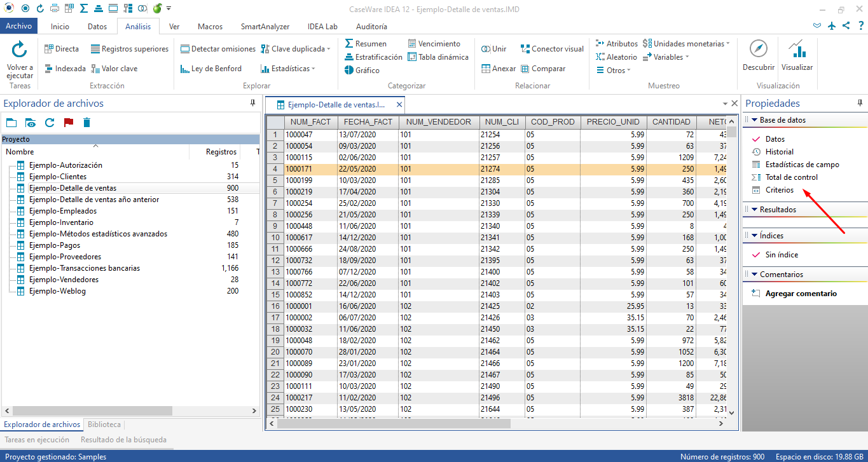
Task: Switch to the Macros ribbon tab
Action: click(x=210, y=27)
